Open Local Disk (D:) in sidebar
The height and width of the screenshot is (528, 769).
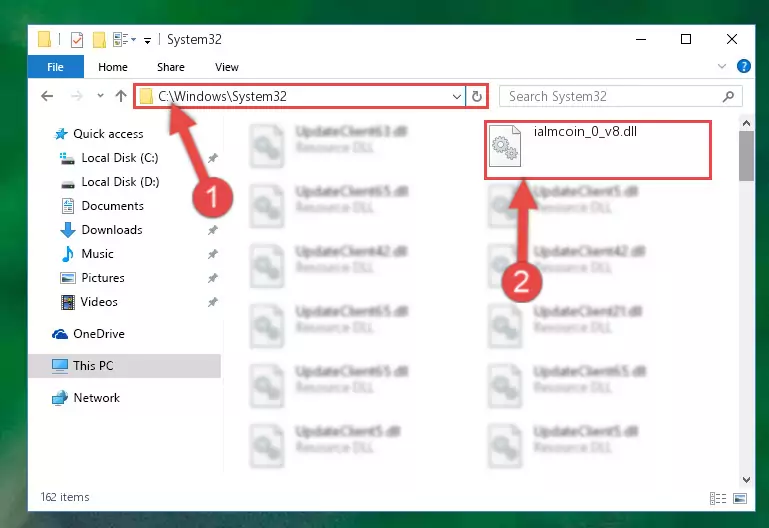(x=120, y=182)
